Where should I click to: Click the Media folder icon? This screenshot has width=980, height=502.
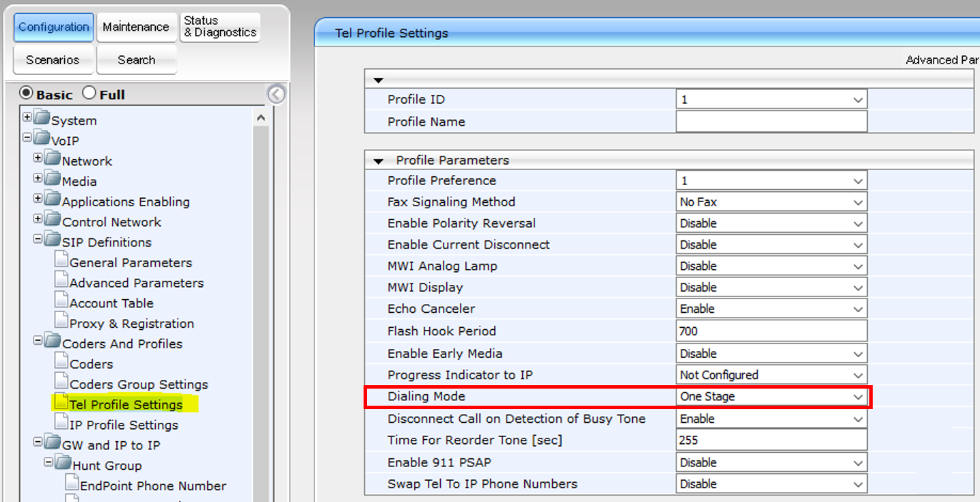tap(53, 180)
